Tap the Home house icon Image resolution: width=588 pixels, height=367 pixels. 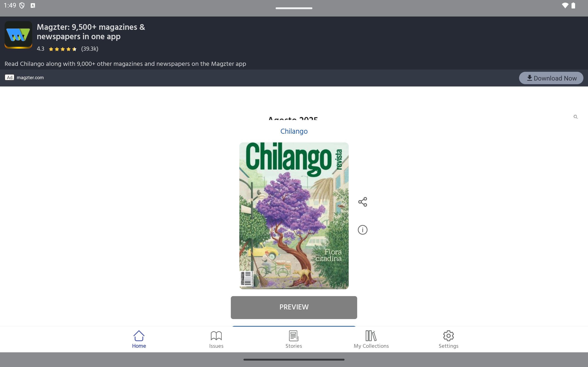point(139,336)
